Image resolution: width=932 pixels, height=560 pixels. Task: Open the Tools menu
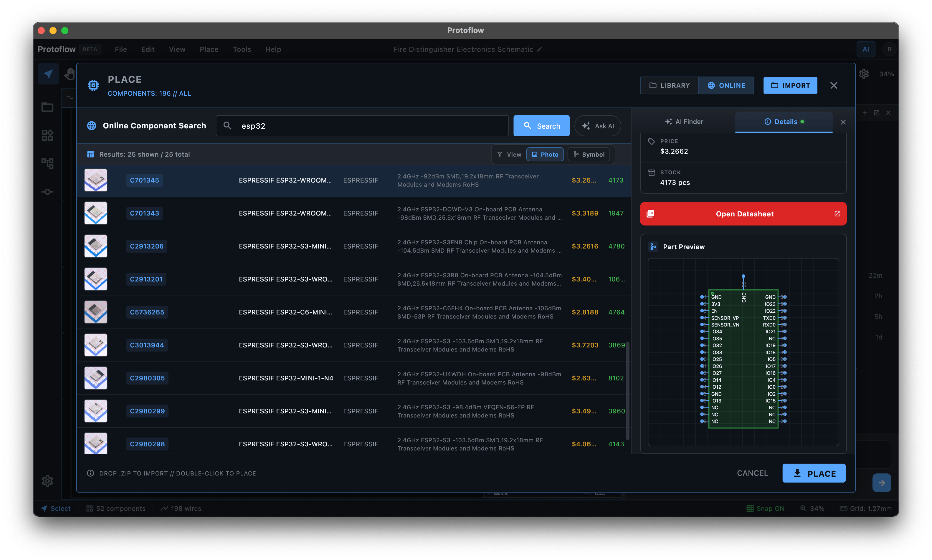(x=242, y=49)
